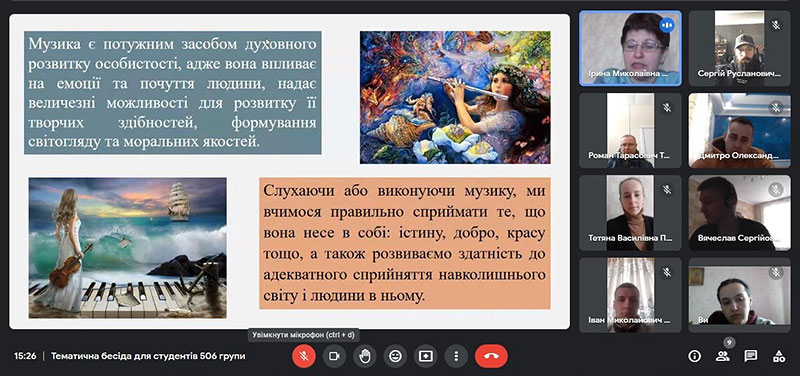Click muted mic icon on Тетяна's tile
Viewport: 800px width, 376px height.
click(666, 190)
